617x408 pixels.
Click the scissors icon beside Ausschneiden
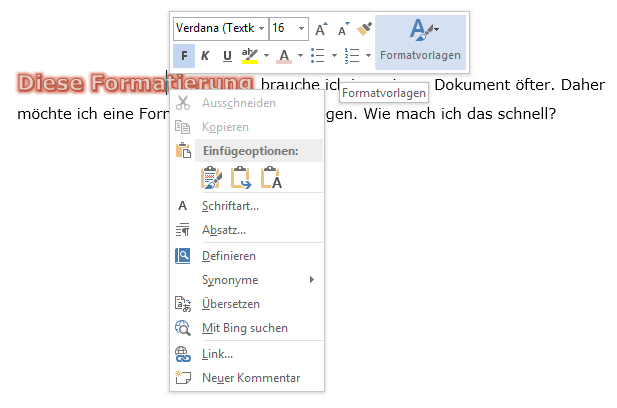point(183,103)
